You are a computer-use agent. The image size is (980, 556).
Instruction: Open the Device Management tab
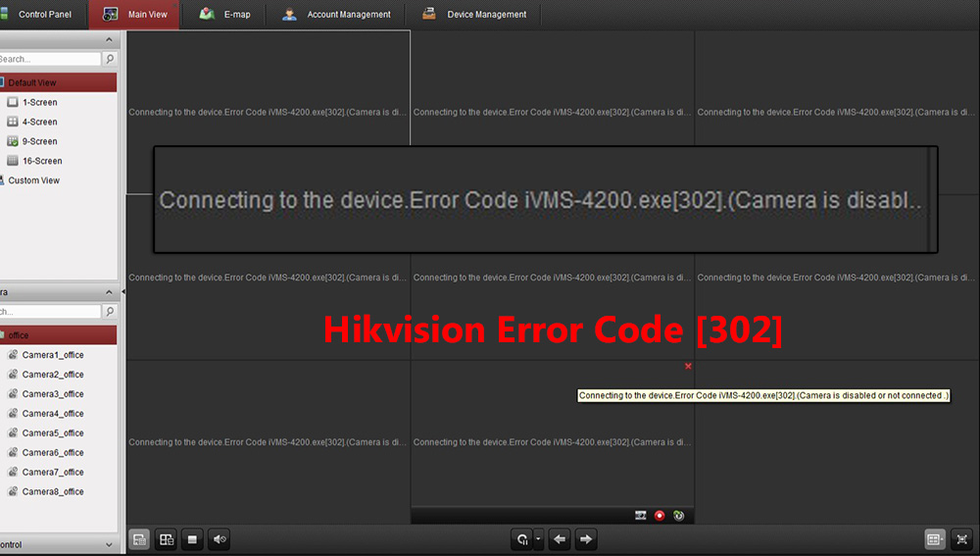click(x=473, y=15)
